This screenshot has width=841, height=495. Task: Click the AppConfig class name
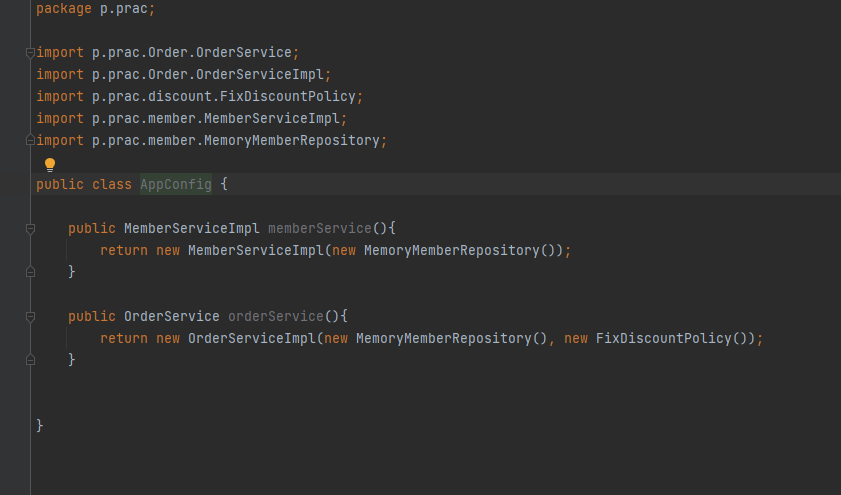coord(176,184)
